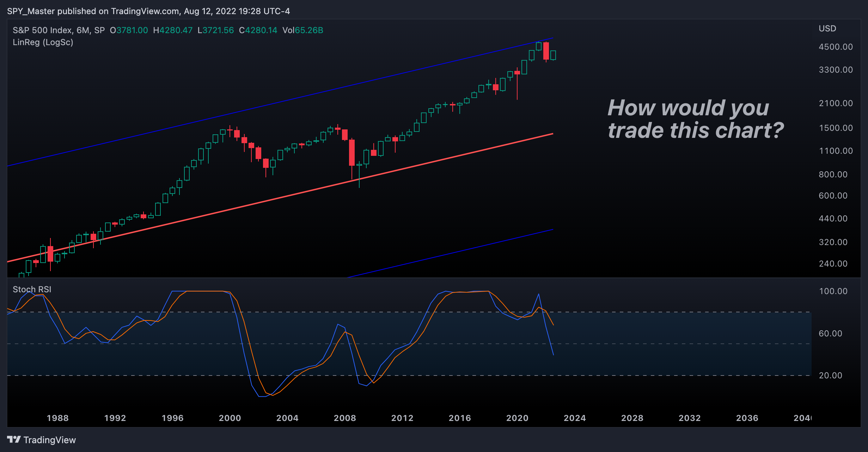Click the close value C4280.14

[258, 30]
